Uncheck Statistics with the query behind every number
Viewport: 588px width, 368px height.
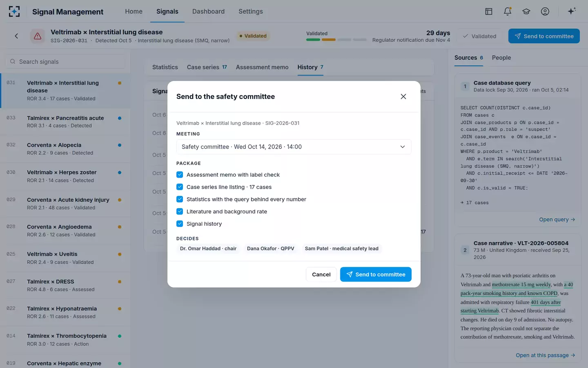[180, 199]
